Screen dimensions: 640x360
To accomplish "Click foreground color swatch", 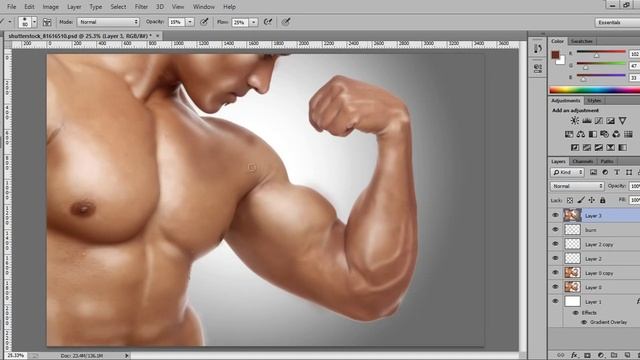I will [555, 55].
